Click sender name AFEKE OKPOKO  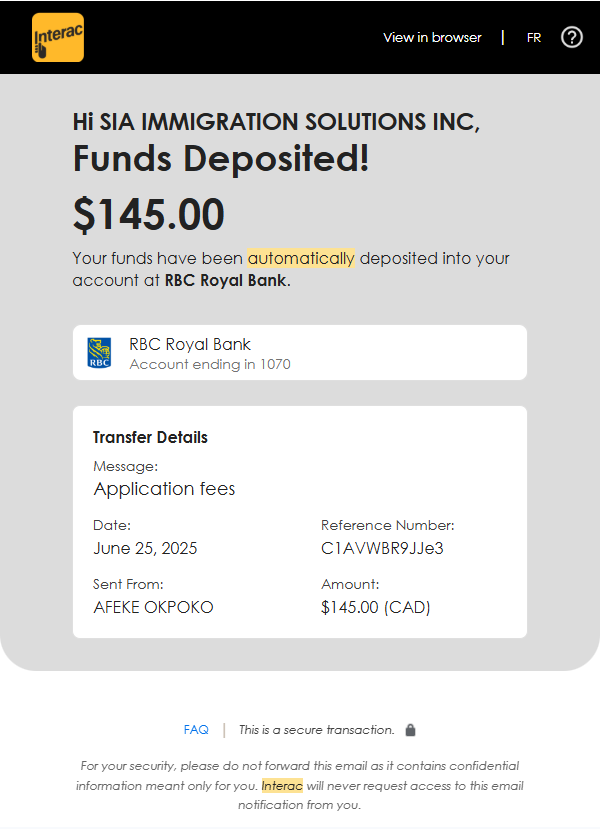[153, 607]
